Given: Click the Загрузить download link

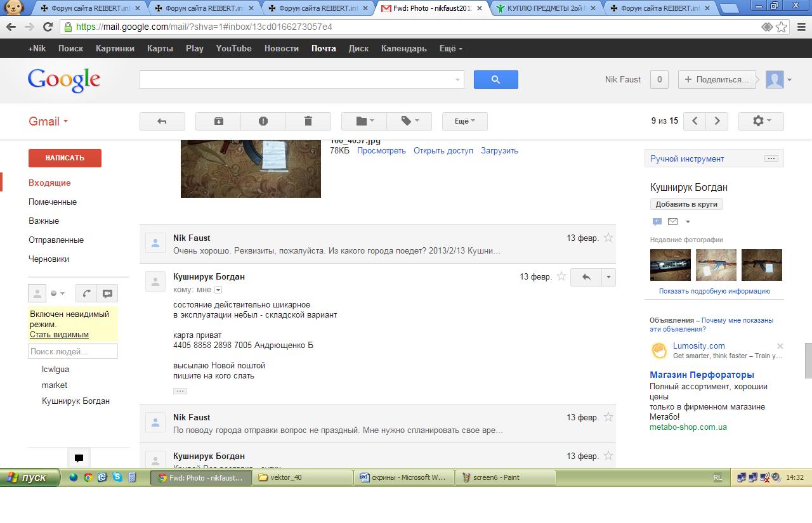Looking at the screenshot, I should (x=499, y=150).
